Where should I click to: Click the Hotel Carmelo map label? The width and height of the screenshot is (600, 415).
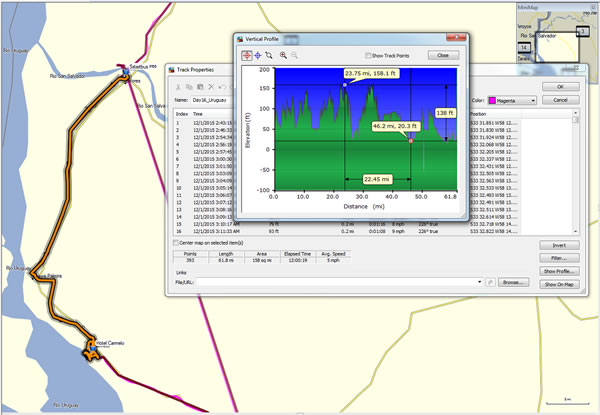click(x=110, y=343)
